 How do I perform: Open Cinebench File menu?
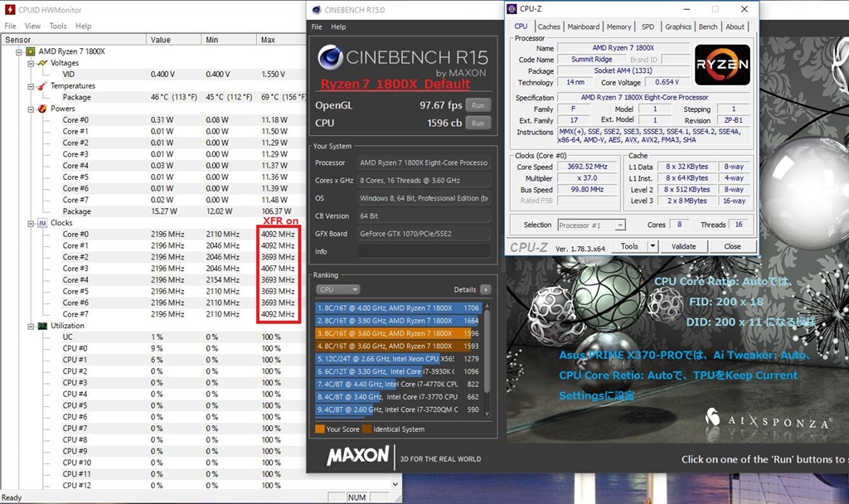coord(317,27)
